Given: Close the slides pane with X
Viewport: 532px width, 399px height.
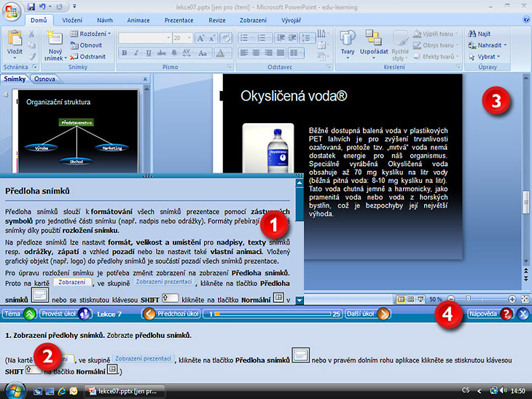Looking at the screenshot, I should (x=145, y=79).
